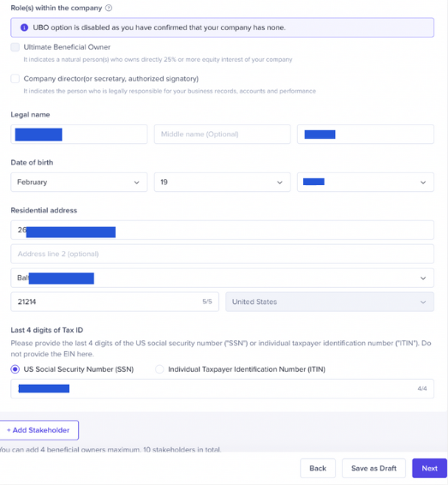Select the US Social Security Number radio
Viewport: 448px width, 485px height.
tap(15, 369)
